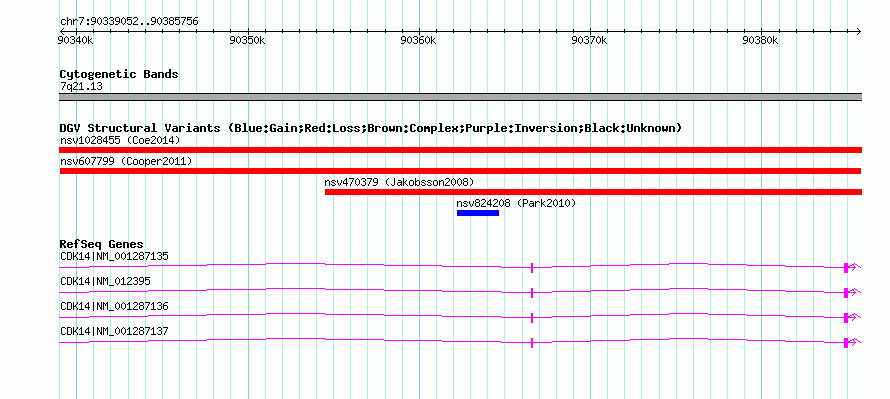Open the CDK14|NM_001287136 transcript label

[114, 306]
